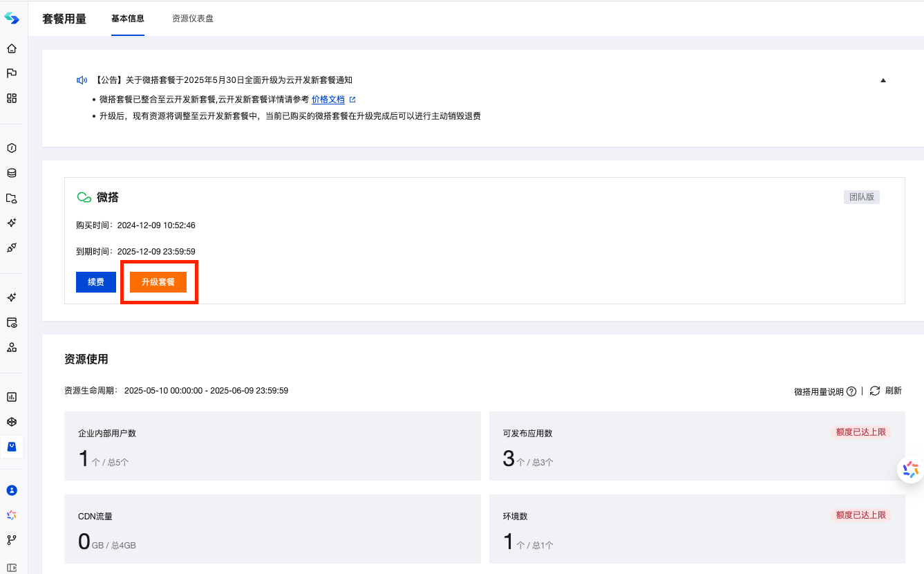Go to the home icon in sidebar
The height and width of the screenshot is (574, 924).
pyautogui.click(x=12, y=48)
